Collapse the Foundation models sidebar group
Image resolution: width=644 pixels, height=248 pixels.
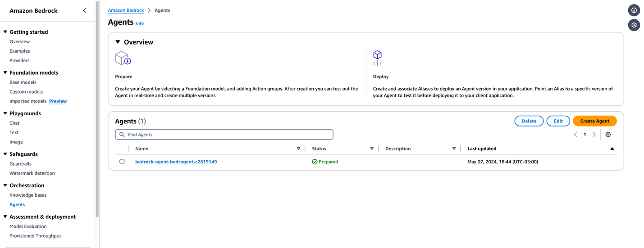click(5, 72)
